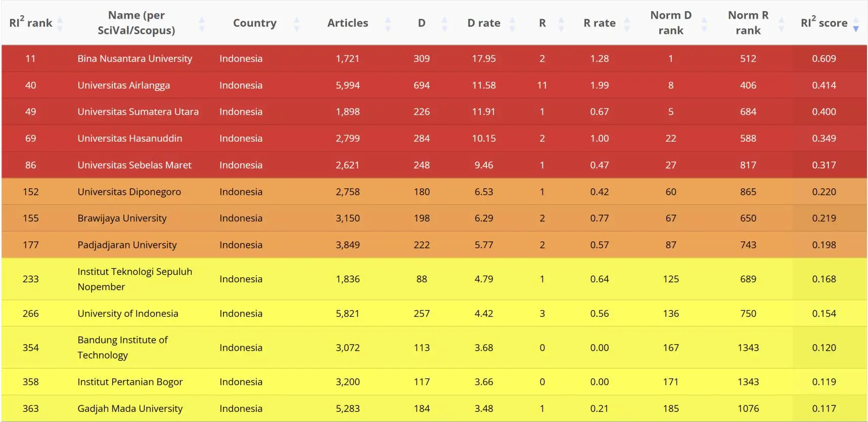Click articles count 5,994 for Airlangga

tap(348, 86)
